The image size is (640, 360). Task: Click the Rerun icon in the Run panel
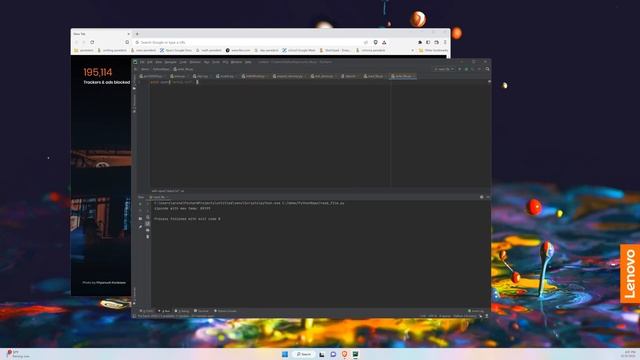(140, 204)
